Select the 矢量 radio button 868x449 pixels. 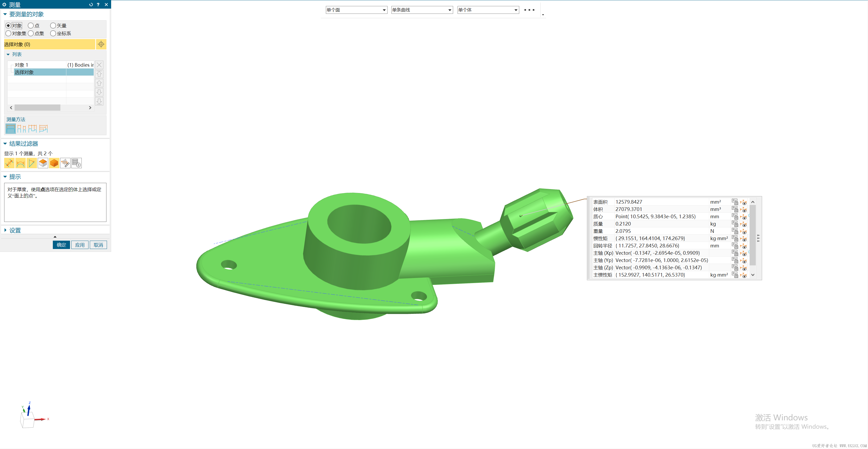tap(53, 25)
